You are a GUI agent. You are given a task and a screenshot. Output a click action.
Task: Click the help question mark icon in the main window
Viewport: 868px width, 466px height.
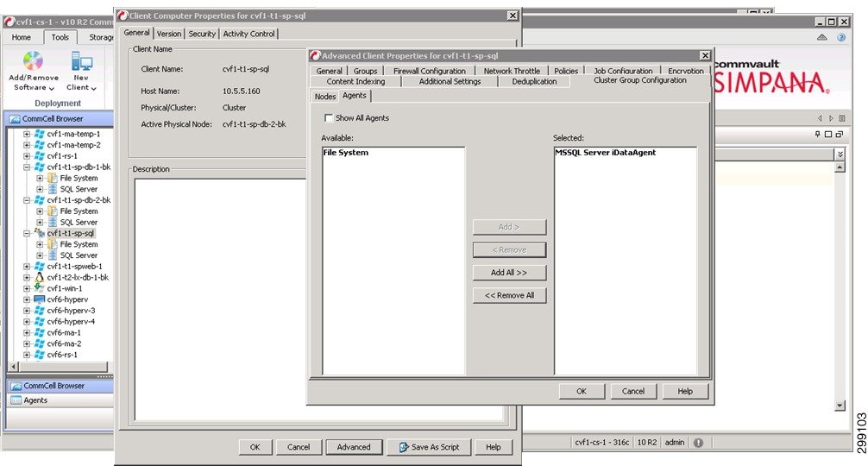click(841, 38)
